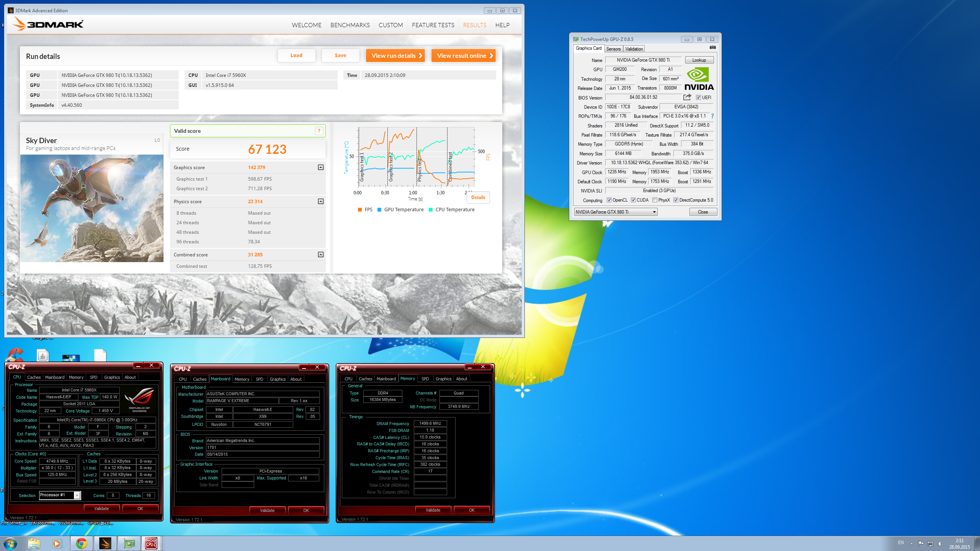
Task: Click the HELP tab in 3DMark
Action: (x=502, y=25)
